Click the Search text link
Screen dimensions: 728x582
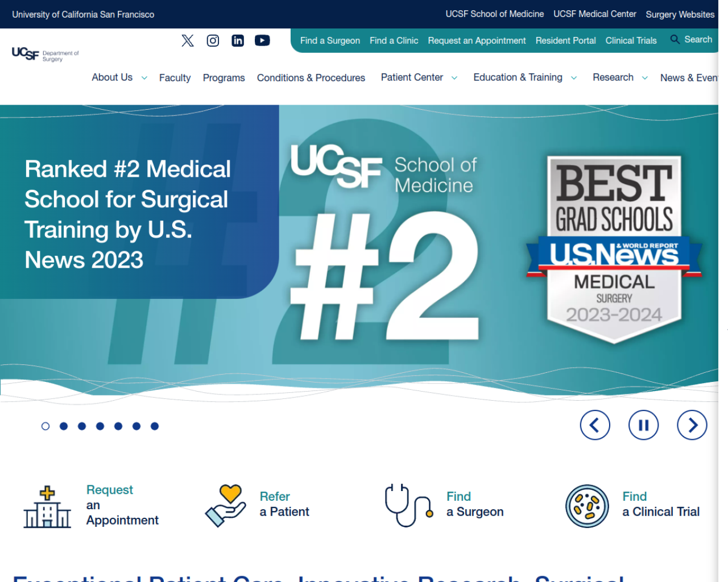pyautogui.click(x=698, y=39)
